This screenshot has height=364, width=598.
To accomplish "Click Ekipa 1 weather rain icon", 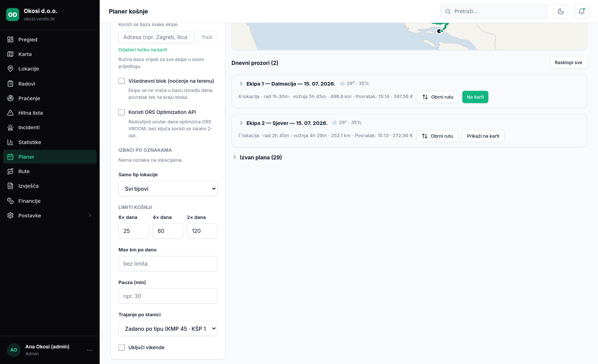I will coord(342,84).
